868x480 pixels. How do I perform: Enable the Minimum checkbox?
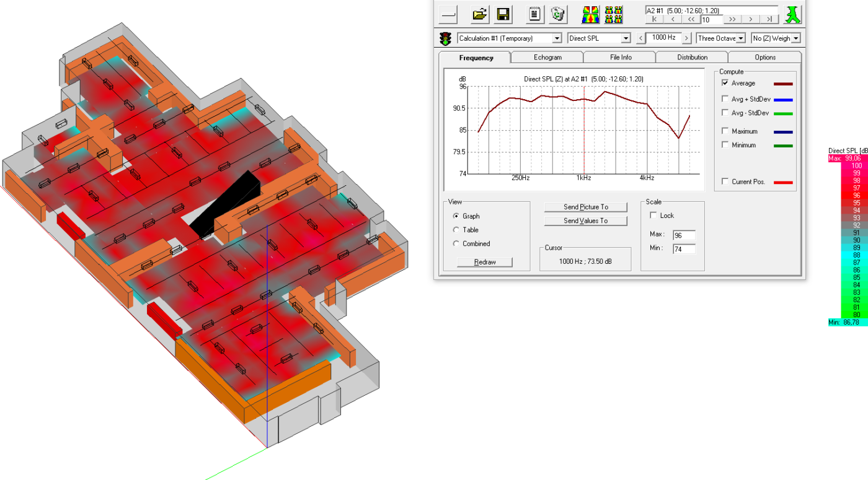pyautogui.click(x=725, y=145)
